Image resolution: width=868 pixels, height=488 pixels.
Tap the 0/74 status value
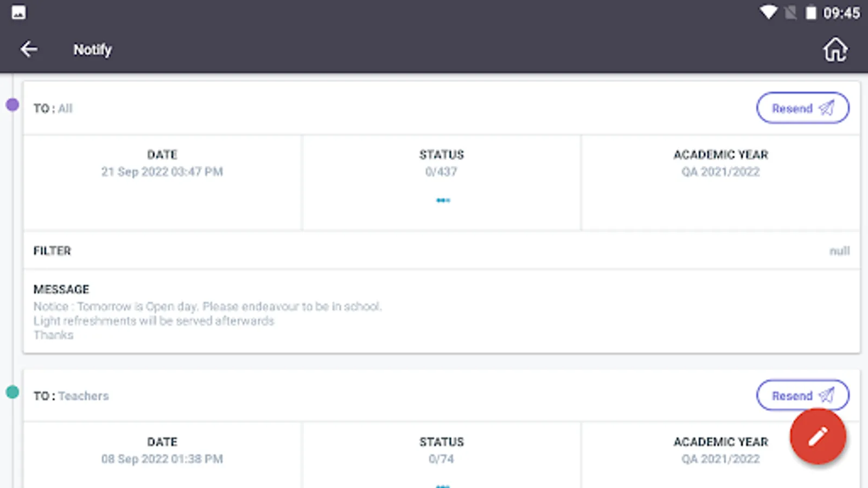tap(441, 459)
